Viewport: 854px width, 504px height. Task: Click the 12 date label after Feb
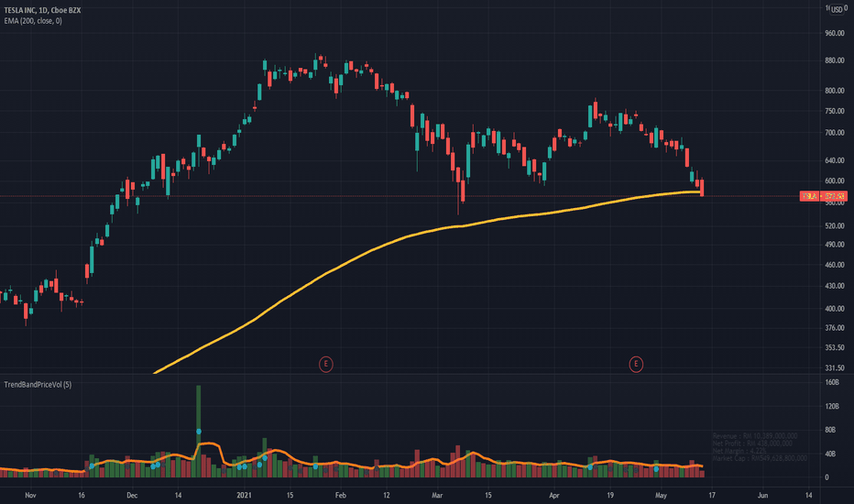pyautogui.click(x=386, y=495)
